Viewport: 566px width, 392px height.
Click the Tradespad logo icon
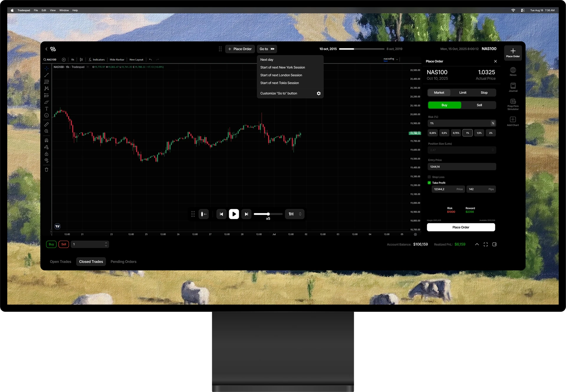pos(53,49)
